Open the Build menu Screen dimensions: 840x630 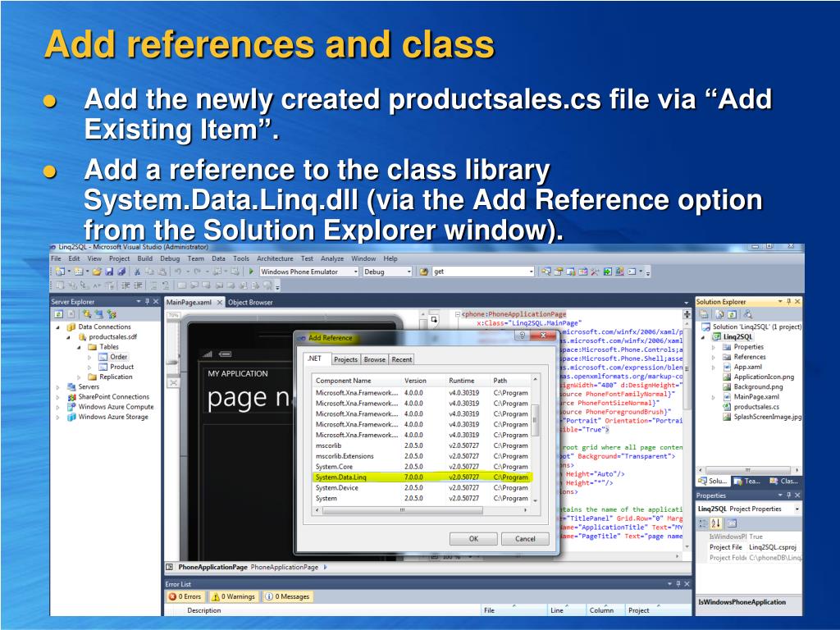pos(144,258)
